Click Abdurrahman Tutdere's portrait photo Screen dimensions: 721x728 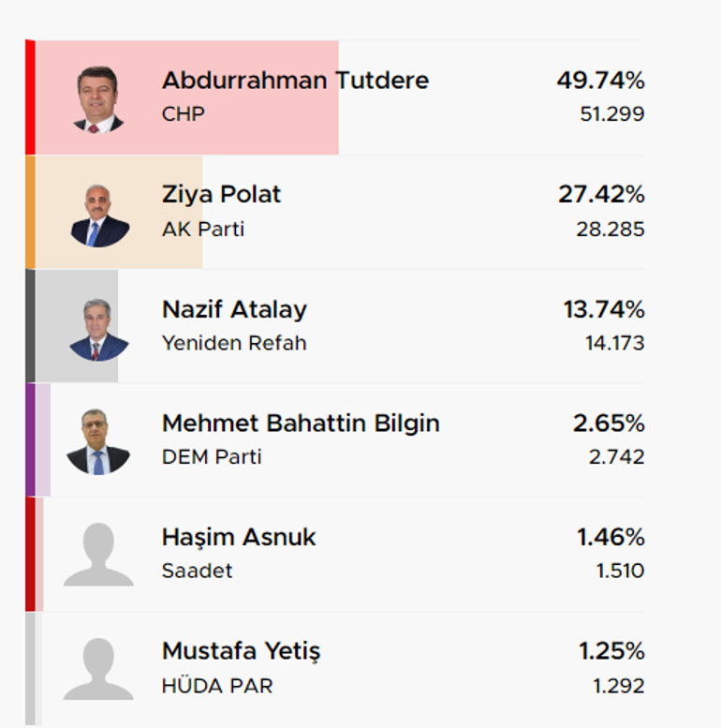tap(98, 99)
